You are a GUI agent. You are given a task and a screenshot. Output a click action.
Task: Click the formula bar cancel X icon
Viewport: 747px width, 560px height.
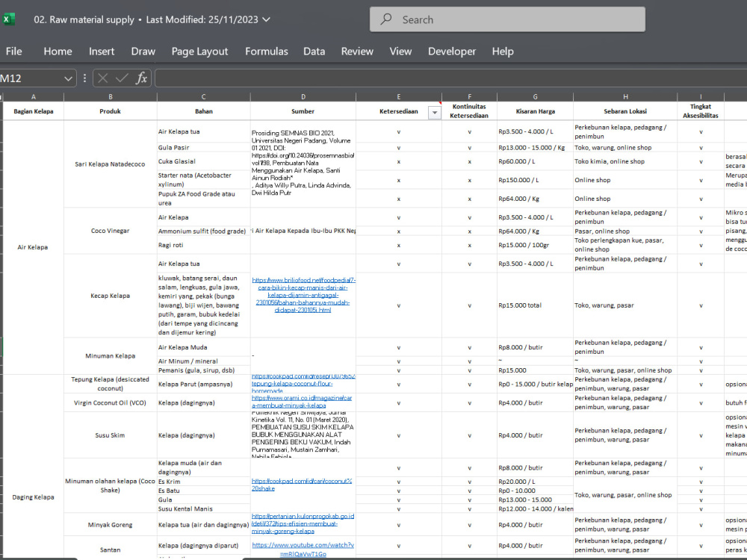(102, 78)
